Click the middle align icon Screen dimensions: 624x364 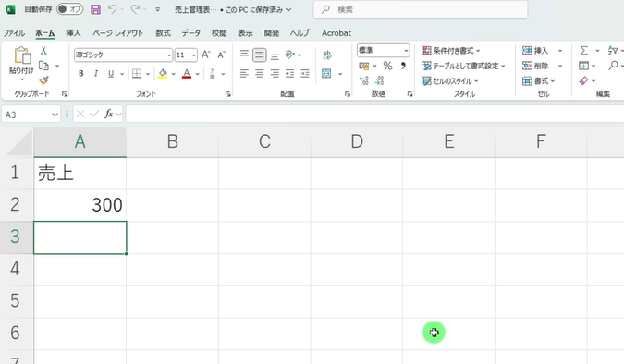[260, 55]
